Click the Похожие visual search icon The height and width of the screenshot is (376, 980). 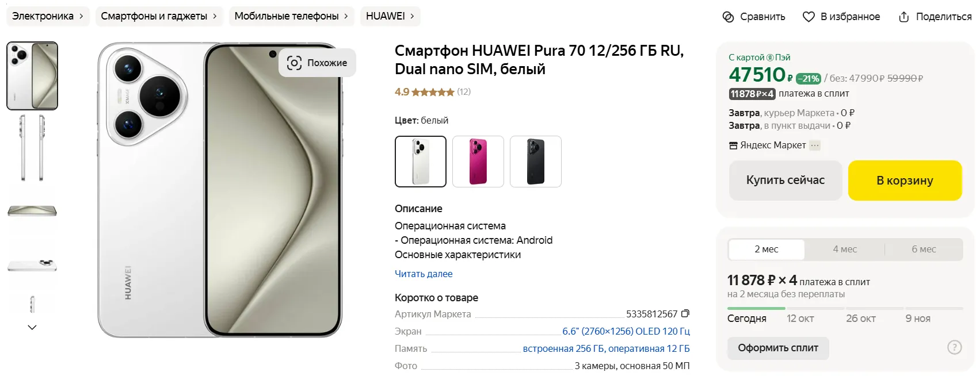pos(294,63)
